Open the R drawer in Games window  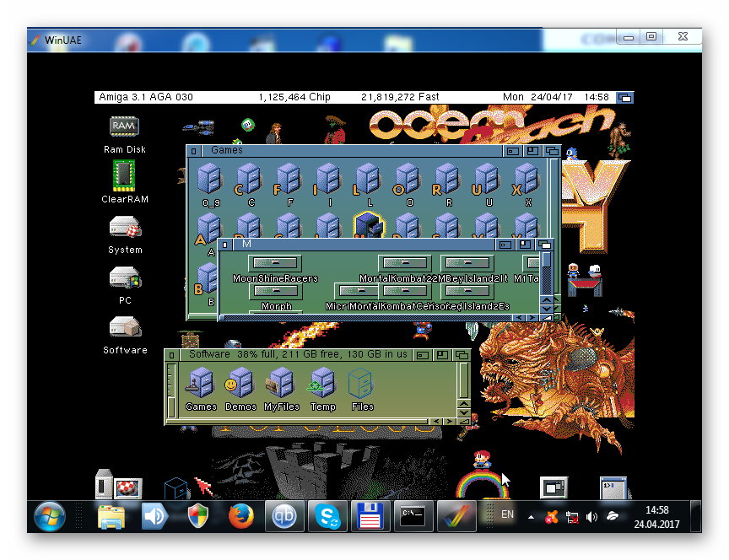pos(445,180)
